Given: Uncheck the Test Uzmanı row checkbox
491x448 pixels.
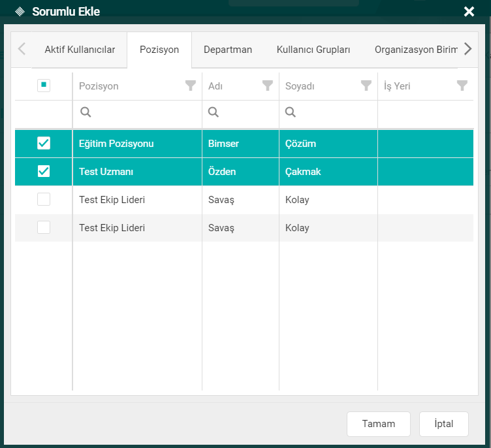Looking at the screenshot, I should pos(44,171).
